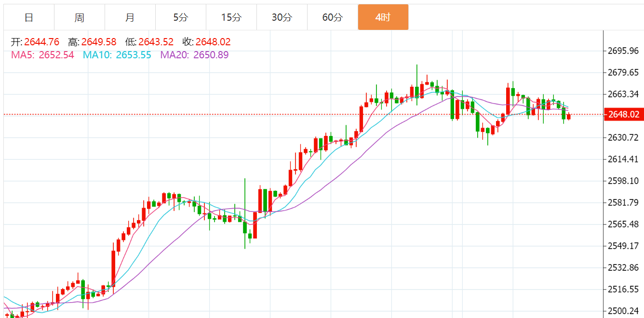Image resolution: width=644 pixels, height=318 pixels.
Task: Choose the 30分 interval tab
Action: pos(282,17)
